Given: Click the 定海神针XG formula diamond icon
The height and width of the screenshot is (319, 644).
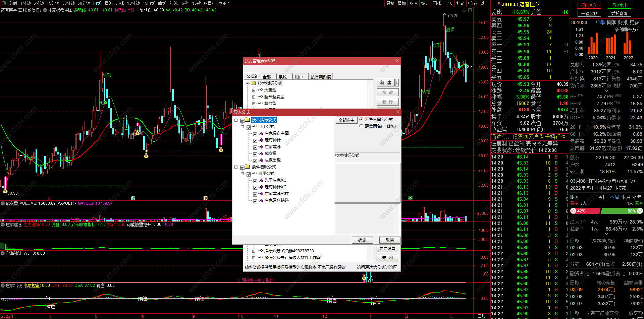Looking at the screenshot, I should [x=262, y=187].
